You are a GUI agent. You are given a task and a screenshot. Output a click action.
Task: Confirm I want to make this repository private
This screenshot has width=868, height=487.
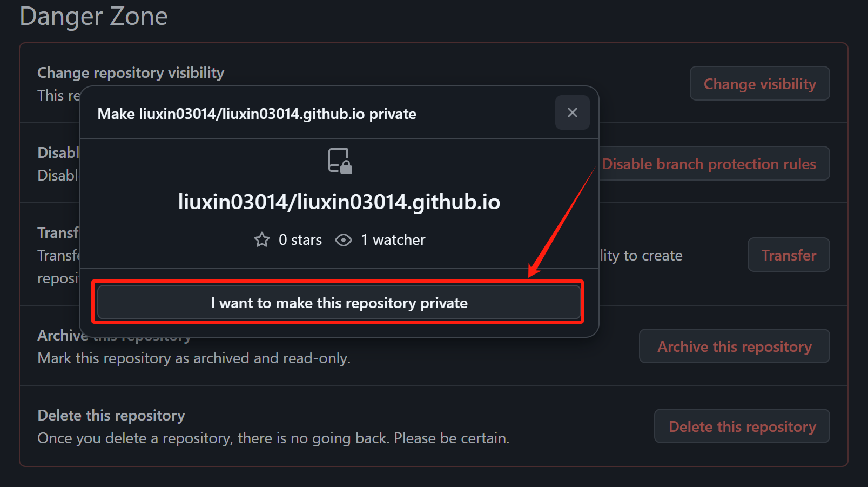339,303
